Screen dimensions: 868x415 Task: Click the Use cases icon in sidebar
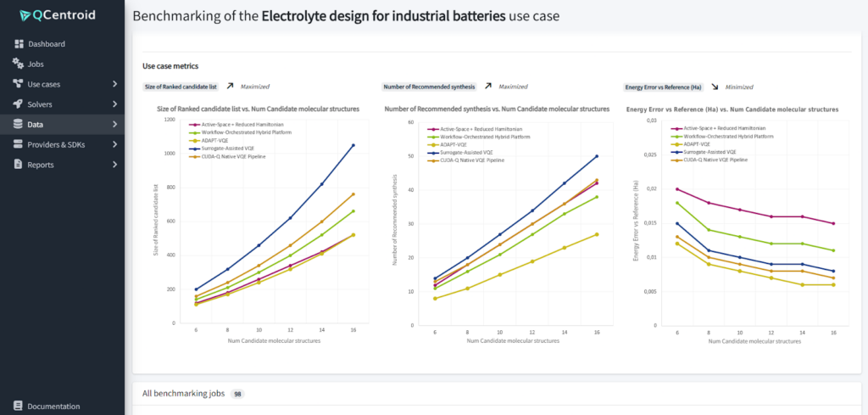tap(19, 84)
